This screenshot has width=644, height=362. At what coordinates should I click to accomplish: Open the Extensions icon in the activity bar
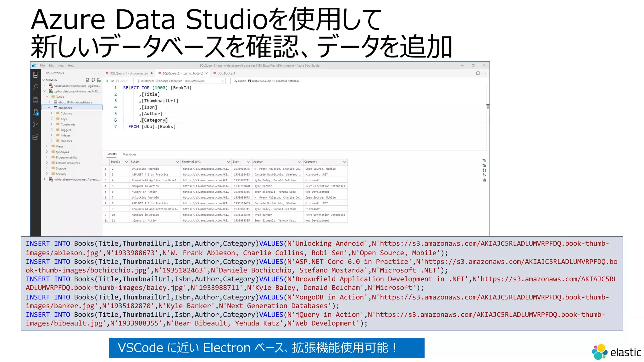(x=36, y=137)
